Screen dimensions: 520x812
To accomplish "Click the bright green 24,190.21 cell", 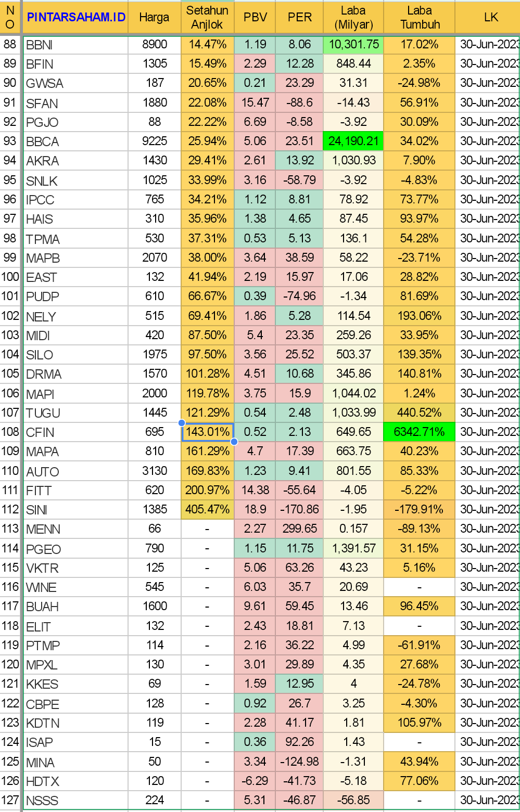I will tap(353, 141).
